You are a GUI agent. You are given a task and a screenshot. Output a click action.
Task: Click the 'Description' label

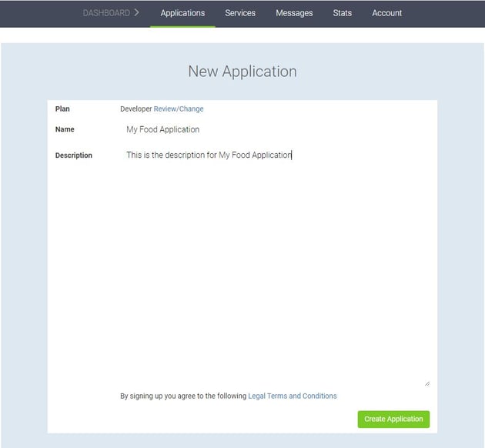[74, 155]
